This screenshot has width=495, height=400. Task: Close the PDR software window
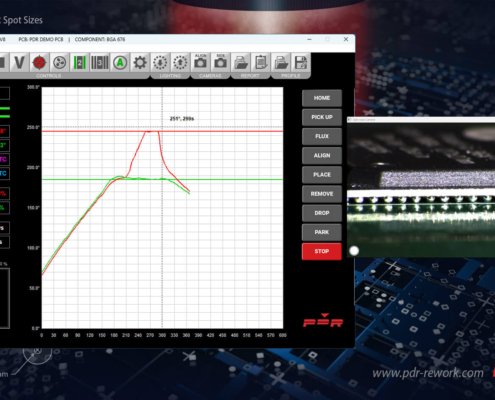click(346, 39)
